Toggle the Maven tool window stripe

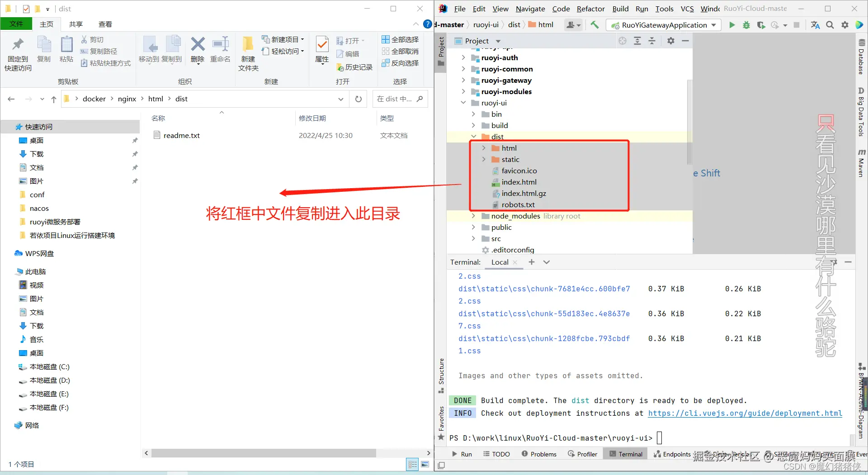861,163
